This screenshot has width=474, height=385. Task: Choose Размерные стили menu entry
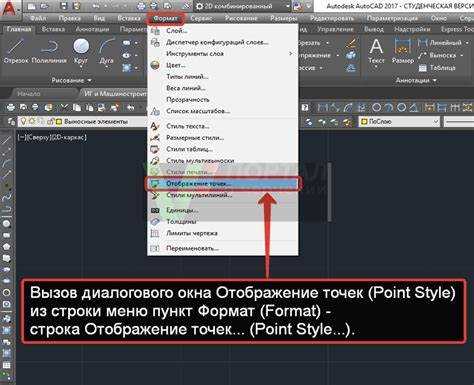point(223,138)
